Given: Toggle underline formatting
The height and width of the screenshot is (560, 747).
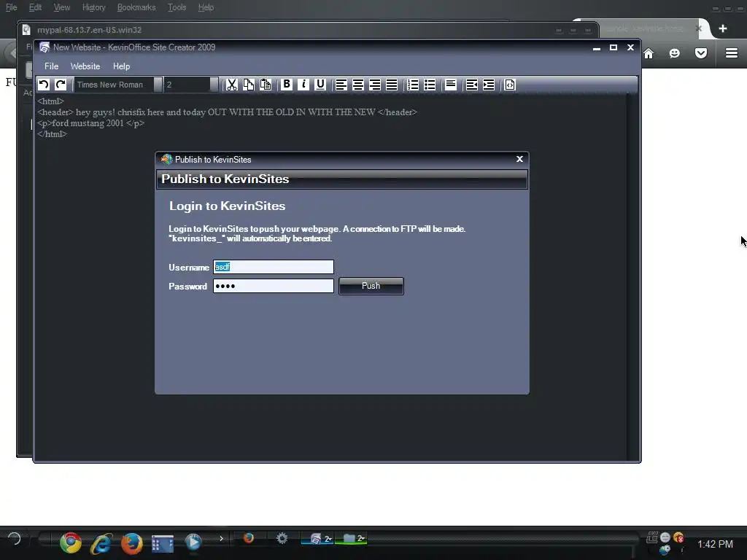Looking at the screenshot, I should coord(320,85).
